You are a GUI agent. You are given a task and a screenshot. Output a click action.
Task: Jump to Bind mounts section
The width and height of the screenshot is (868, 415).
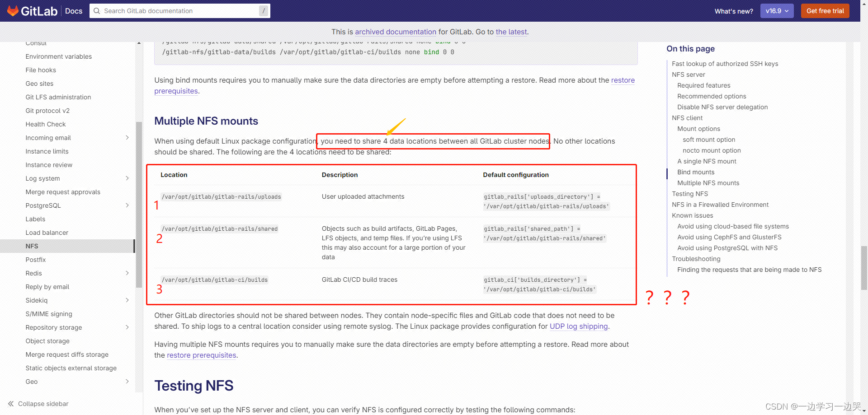point(696,172)
